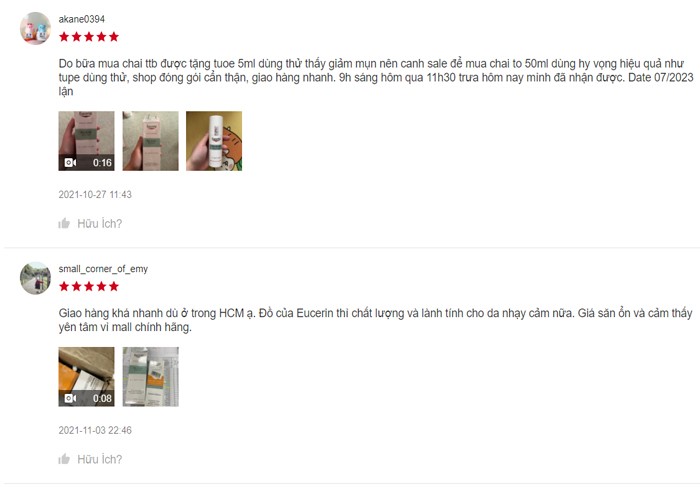Open akane0394's pink box on carpet photo
This screenshot has width=700, height=500.
[x=150, y=141]
